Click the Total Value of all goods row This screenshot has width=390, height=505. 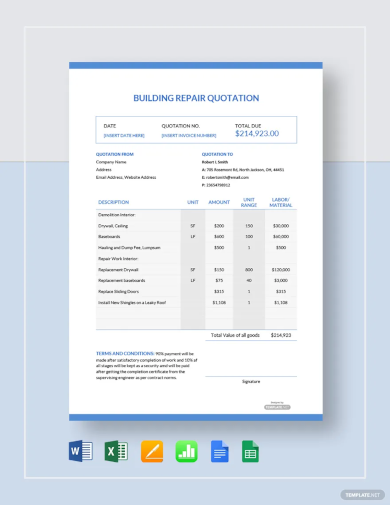point(251,335)
